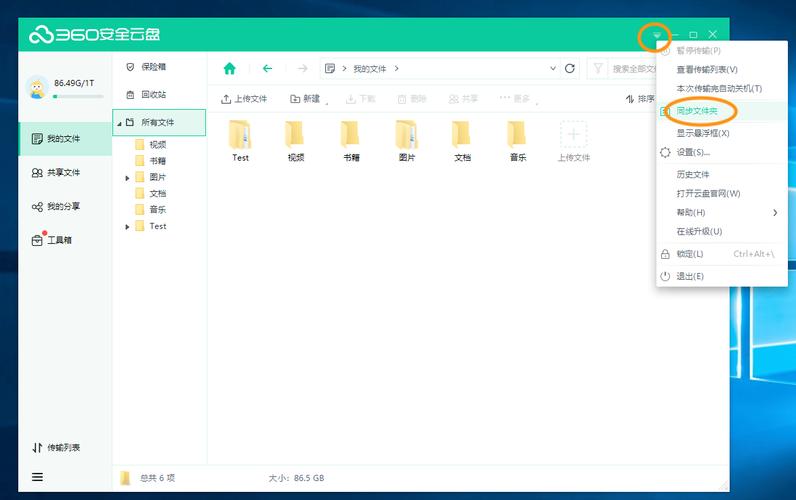Select 所有文件 in the folder tree

[x=159, y=122]
